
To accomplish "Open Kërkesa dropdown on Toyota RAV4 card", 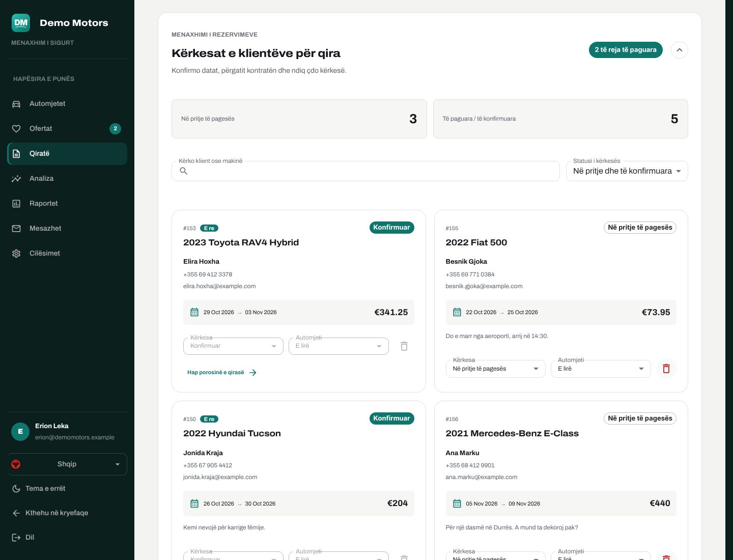I will coord(233,346).
